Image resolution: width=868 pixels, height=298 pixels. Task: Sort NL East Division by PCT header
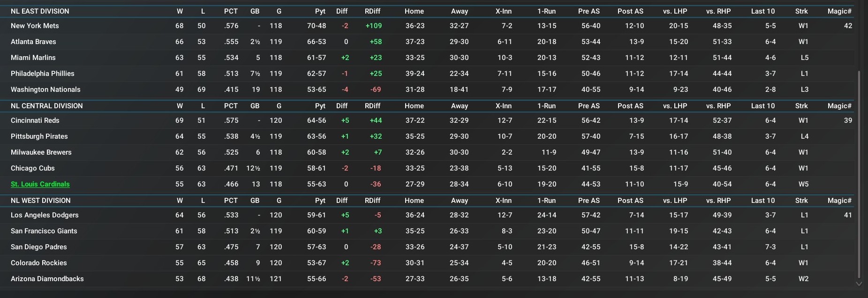(230, 11)
